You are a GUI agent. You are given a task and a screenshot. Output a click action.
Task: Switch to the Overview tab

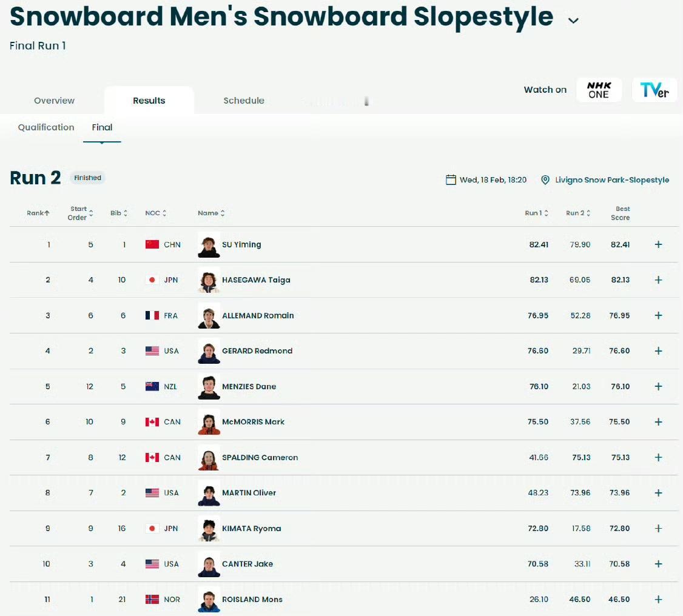click(x=55, y=101)
